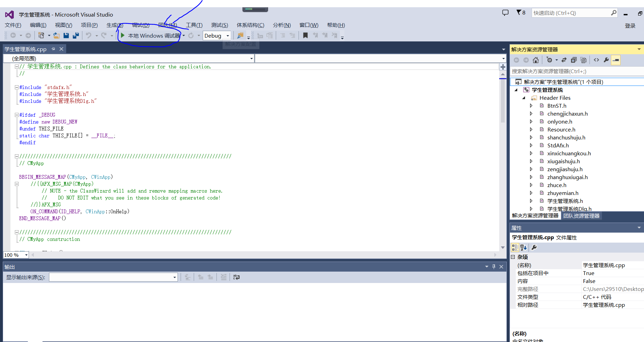Screen dimensions: 644x342
Task: Open the new project toolbar icon
Action: point(41,35)
